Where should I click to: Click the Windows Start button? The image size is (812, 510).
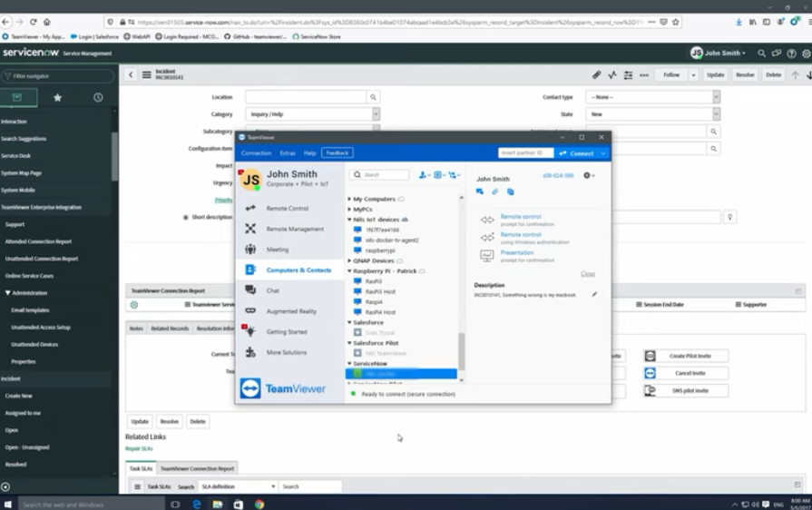pyautogui.click(x=8, y=504)
